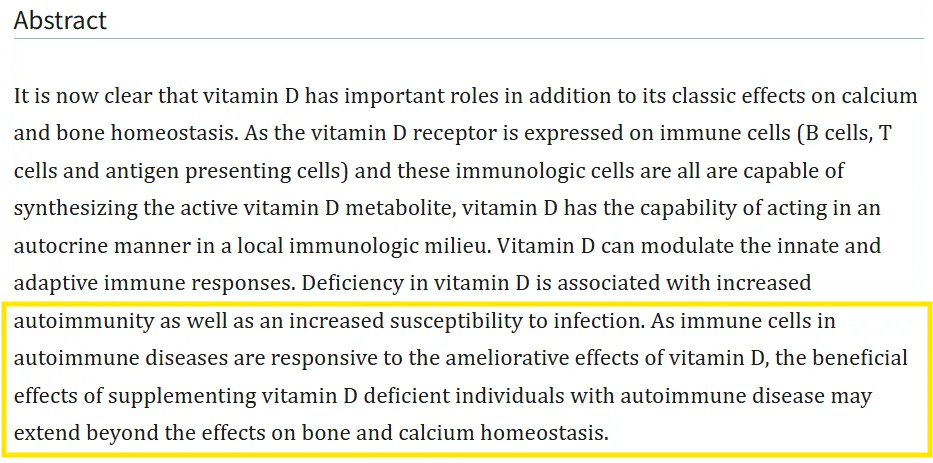Click the word "adaptive"

pos(52,284)
